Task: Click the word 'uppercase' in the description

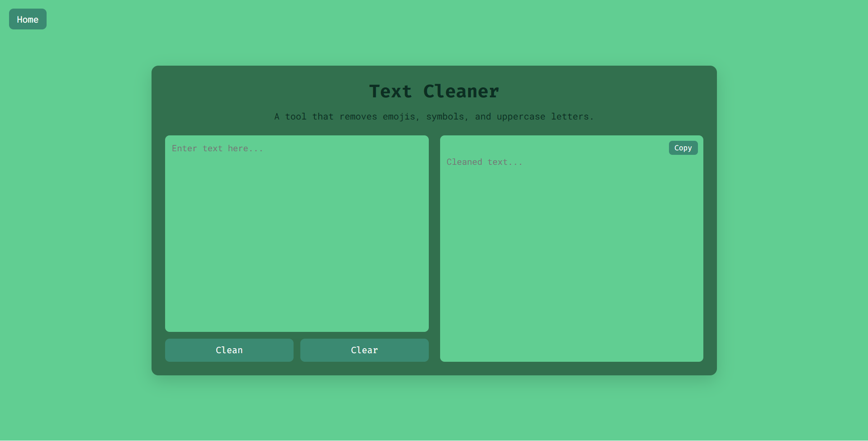Action: tap(521, 117)
